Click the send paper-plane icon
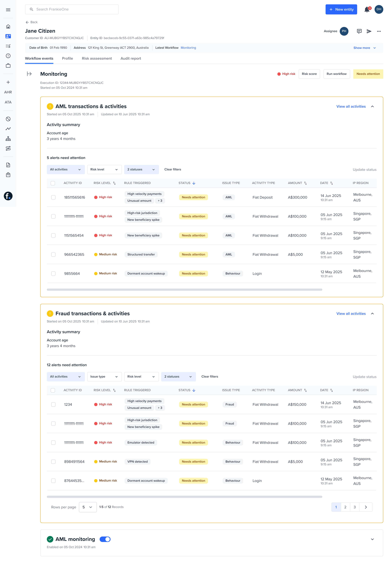This screenshot has height=576, width=392. tap(369, 31)
